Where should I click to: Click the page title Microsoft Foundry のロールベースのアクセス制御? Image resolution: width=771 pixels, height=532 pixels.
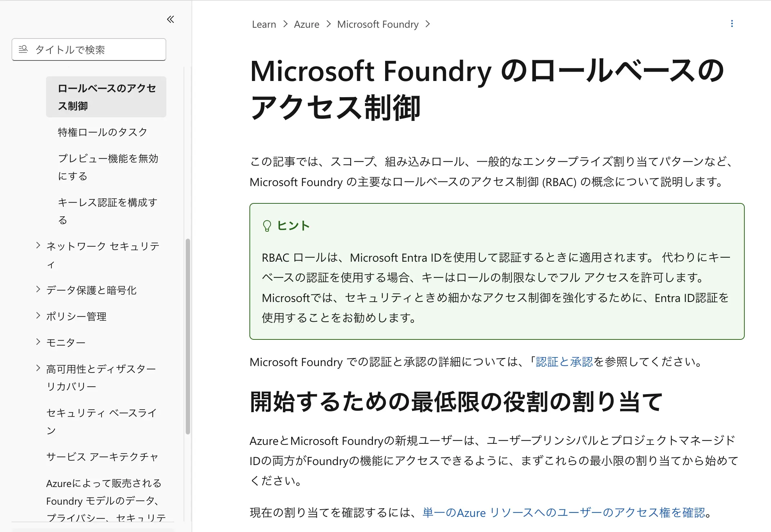tap(487, 89)
